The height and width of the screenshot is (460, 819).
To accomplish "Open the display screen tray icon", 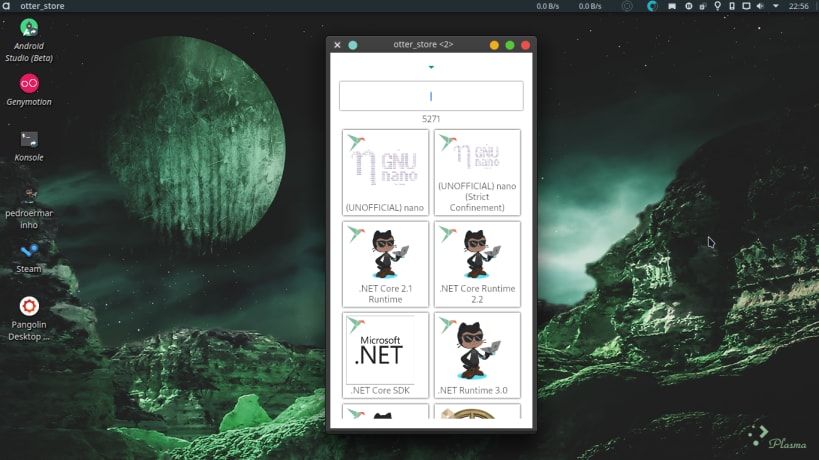I will (x=746, y=6).
